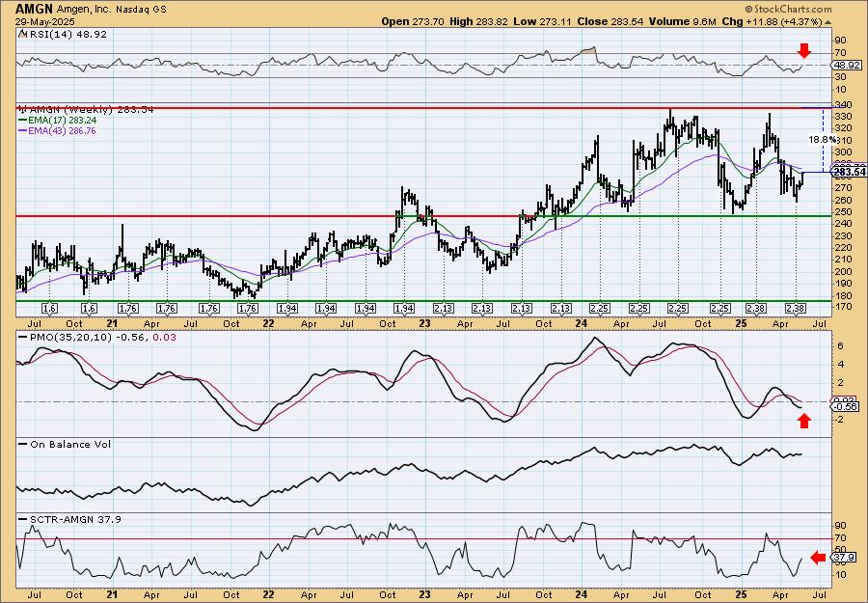Click the PMO(35,20,10) -0.56, 0.03 label
The height and width of the screenshot is (603, 868).
pos(102,338)
